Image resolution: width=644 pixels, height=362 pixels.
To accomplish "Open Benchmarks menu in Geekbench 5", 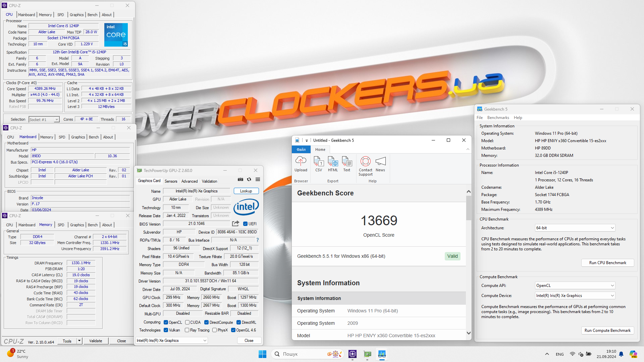I will click(x=498, y=118).
